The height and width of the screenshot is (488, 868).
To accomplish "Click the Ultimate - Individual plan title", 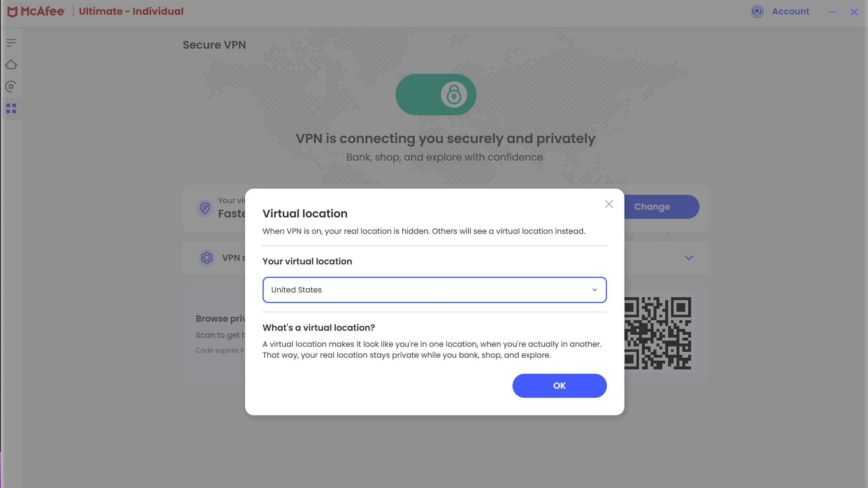I will point(131,12).
